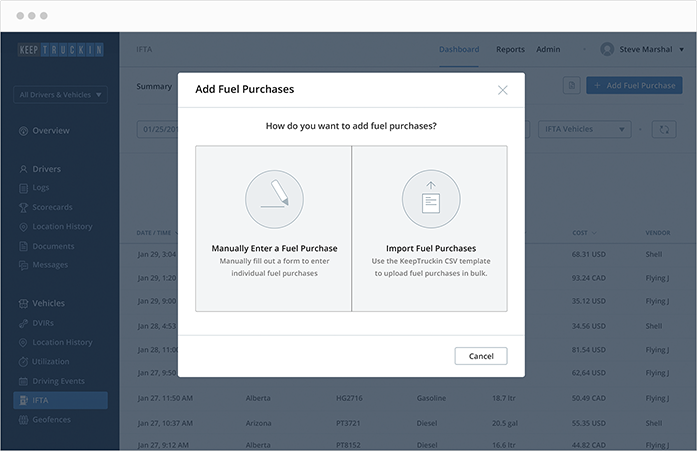The image size is (697, 451).
Task: Open drivers Location History in sidebar
Action: (x=56, y=227)
